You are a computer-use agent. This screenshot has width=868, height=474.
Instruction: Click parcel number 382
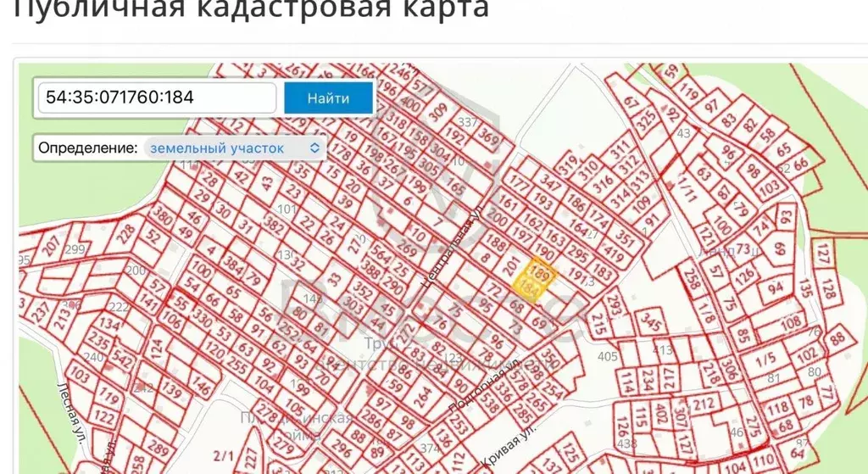pyautogui.click(x=274, y=223)
